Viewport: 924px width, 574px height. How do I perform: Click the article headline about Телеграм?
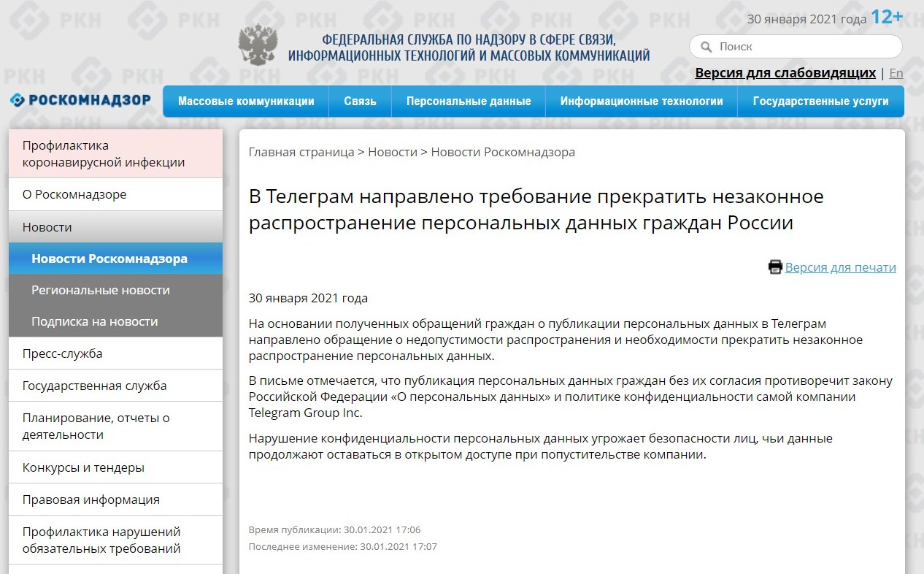tap(536, 210)
